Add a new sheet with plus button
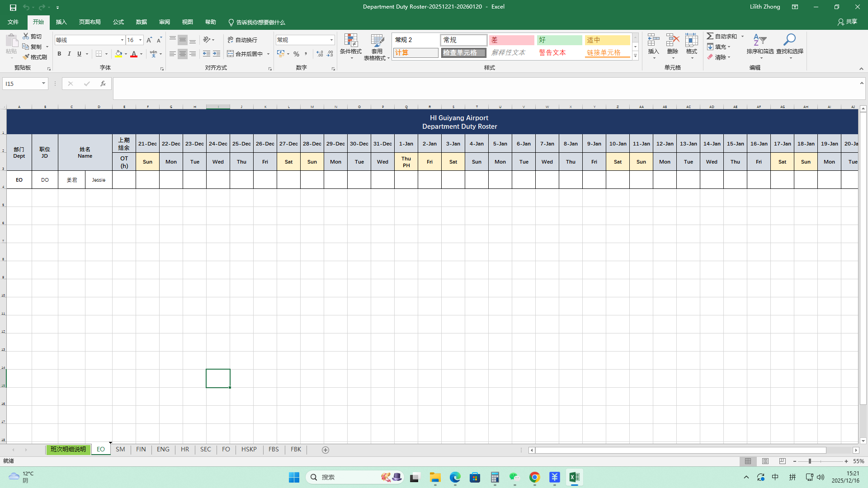 325,450
